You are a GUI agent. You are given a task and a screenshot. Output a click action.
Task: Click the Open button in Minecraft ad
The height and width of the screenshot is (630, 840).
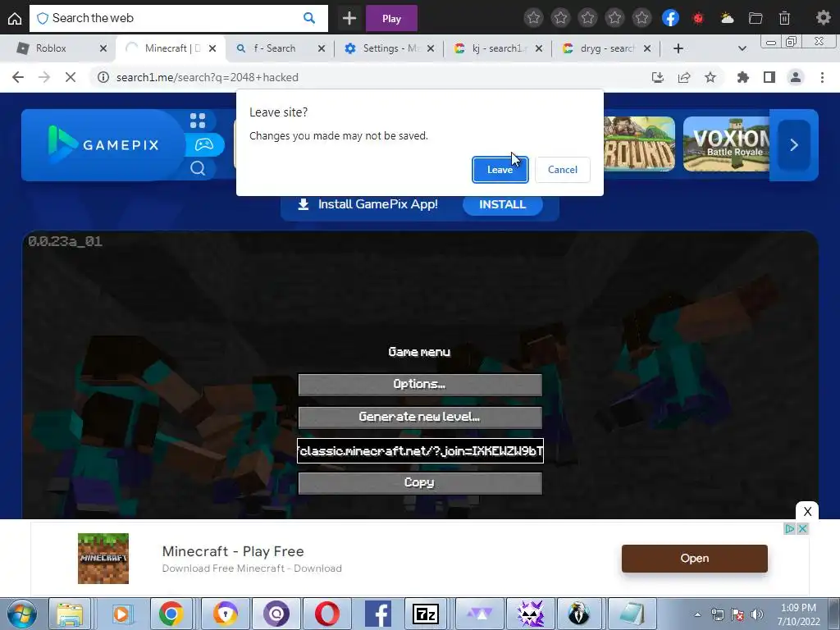[695, 558]
